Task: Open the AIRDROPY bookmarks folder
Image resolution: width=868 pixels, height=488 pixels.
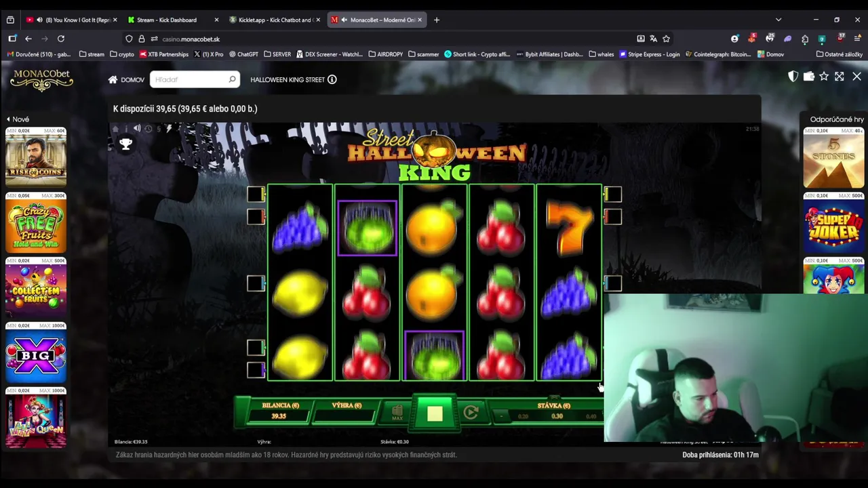Action: coord(386,54)
